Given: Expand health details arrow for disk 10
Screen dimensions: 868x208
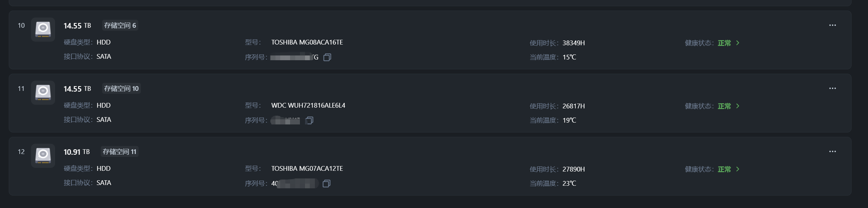Looking at the screenshot, I should [x=738, y=43].
